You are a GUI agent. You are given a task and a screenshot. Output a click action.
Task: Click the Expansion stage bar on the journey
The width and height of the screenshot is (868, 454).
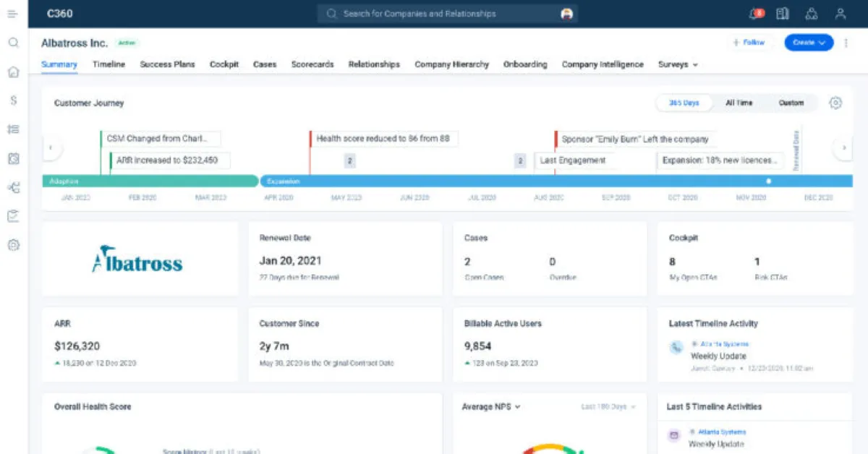[556, 181]
